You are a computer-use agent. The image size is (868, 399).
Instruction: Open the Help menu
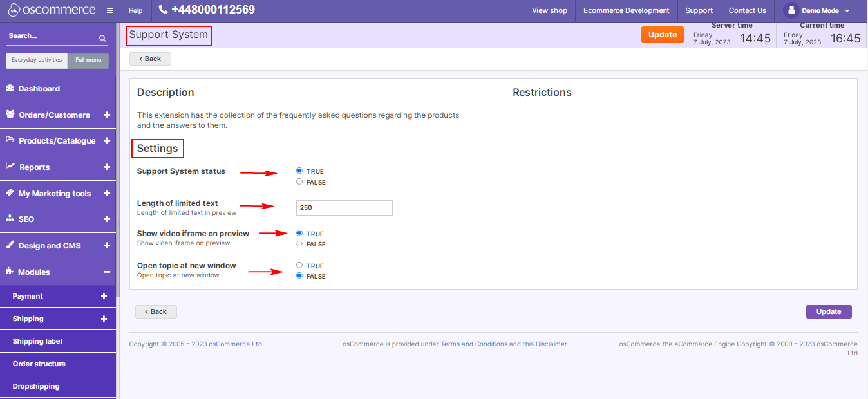135,10
